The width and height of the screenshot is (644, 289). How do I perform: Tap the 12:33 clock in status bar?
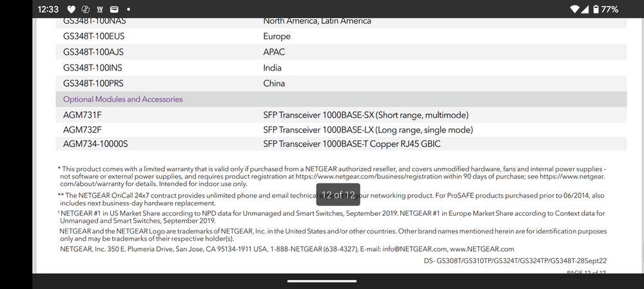(x=48, y=9)
